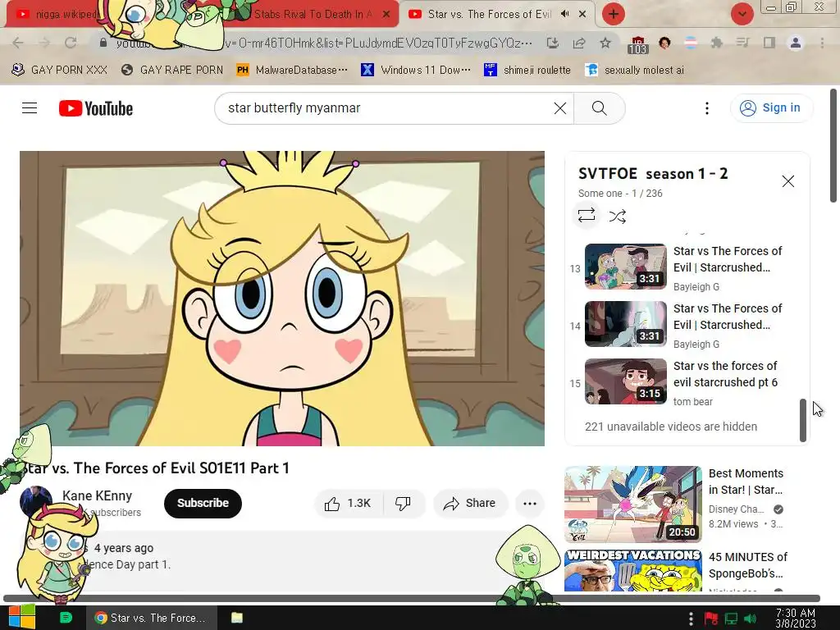Open more actions ellipsis under video

click(529, 503)
